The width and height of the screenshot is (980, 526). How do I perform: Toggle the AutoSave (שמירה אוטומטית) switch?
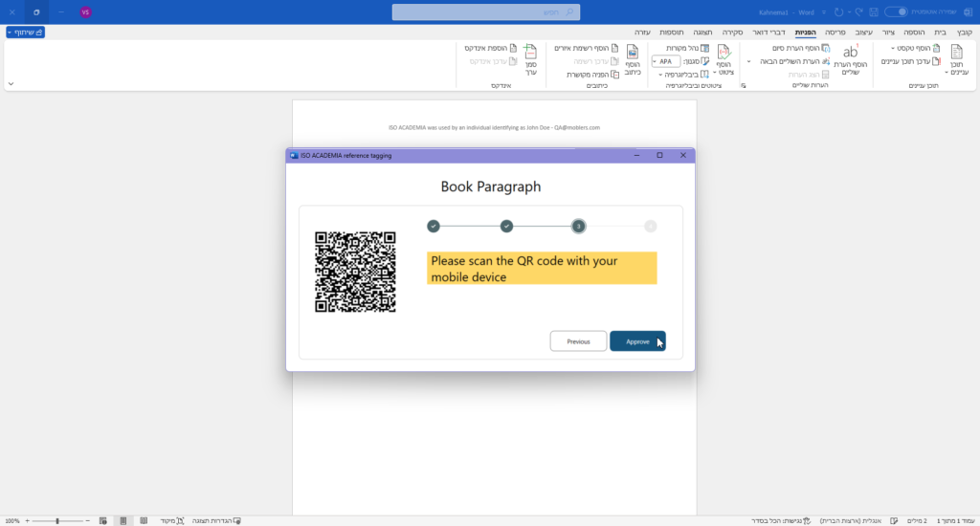coord(896,11)
